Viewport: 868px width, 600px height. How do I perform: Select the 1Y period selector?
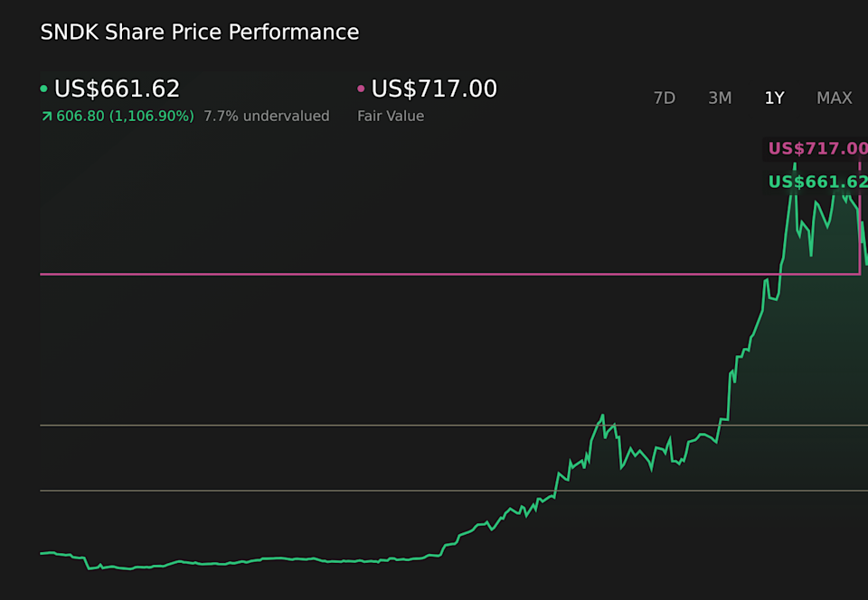pyautogui.click(x=774, y=98)
